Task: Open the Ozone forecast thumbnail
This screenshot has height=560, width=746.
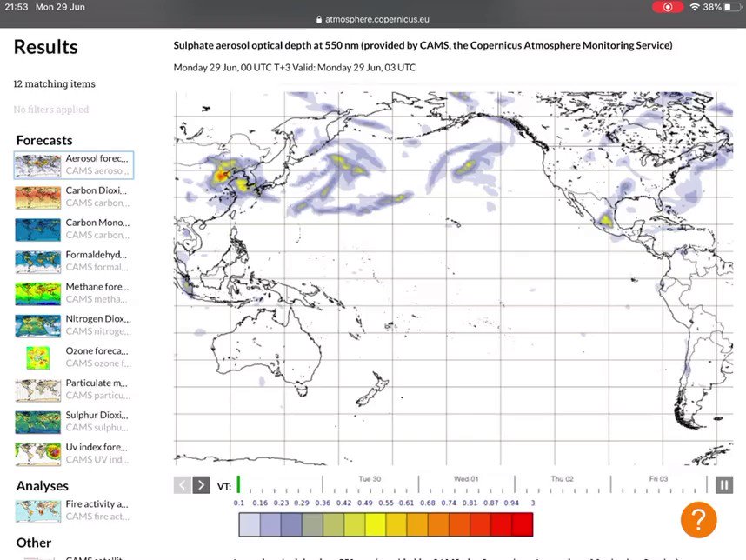Action: coord(38,357)
